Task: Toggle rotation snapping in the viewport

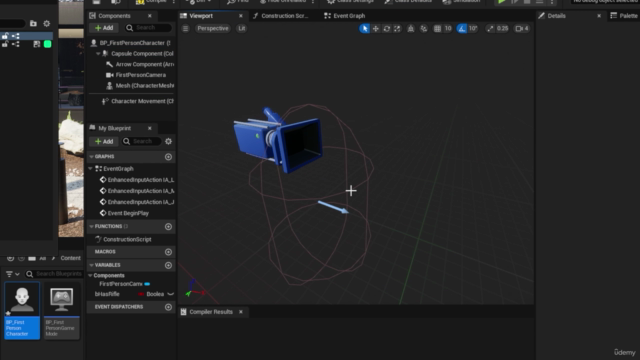Action: (462, 29)
